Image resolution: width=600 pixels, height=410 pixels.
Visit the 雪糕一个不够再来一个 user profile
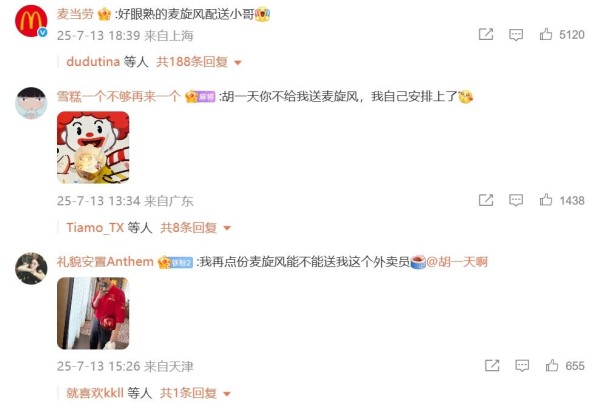(118, 96)
